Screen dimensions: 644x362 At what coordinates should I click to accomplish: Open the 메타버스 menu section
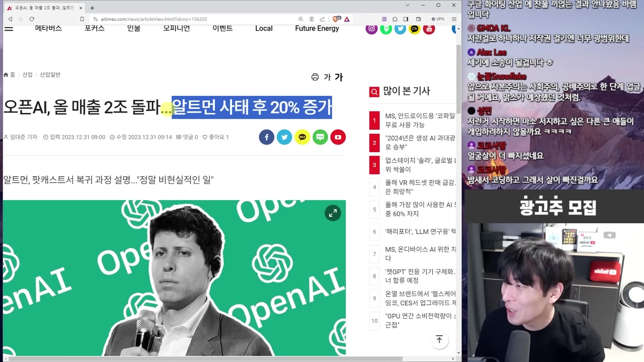pyautogui.click(x=48, y=28)
